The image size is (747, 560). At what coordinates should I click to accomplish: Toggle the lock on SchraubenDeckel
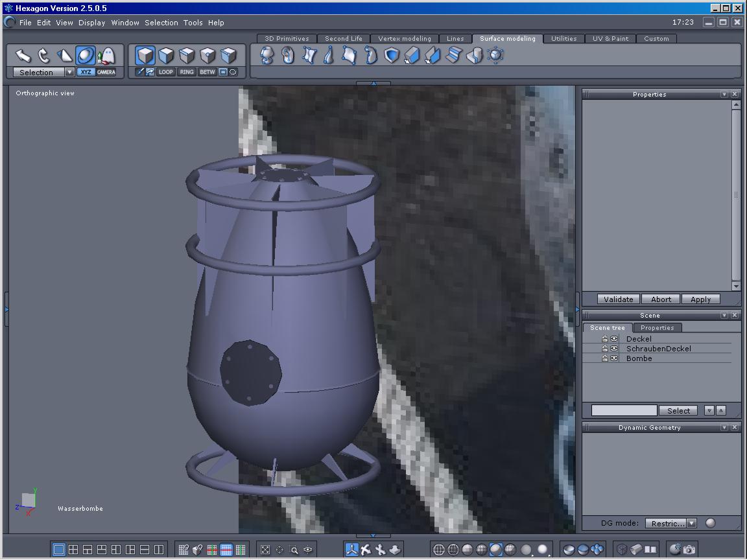click(605, 349)
